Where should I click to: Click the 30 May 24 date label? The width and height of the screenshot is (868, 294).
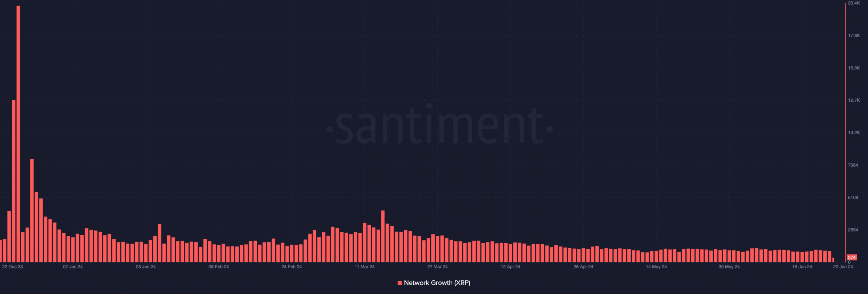coord(729,267)
